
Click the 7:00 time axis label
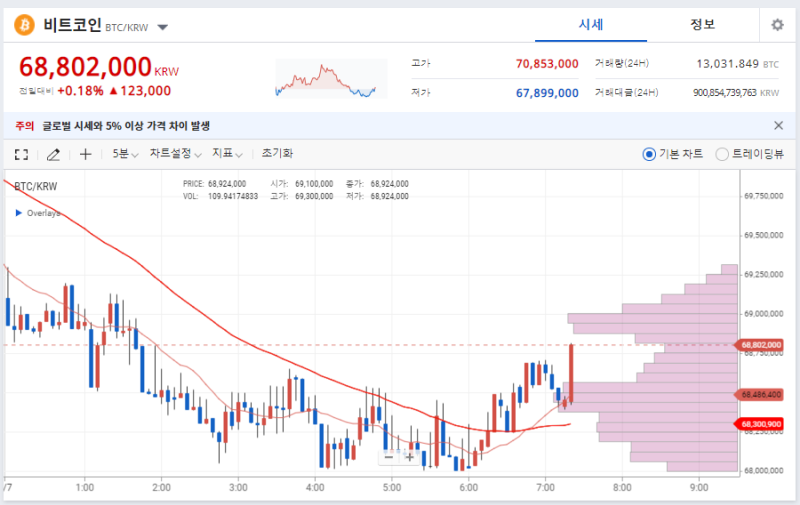(545, 488)
